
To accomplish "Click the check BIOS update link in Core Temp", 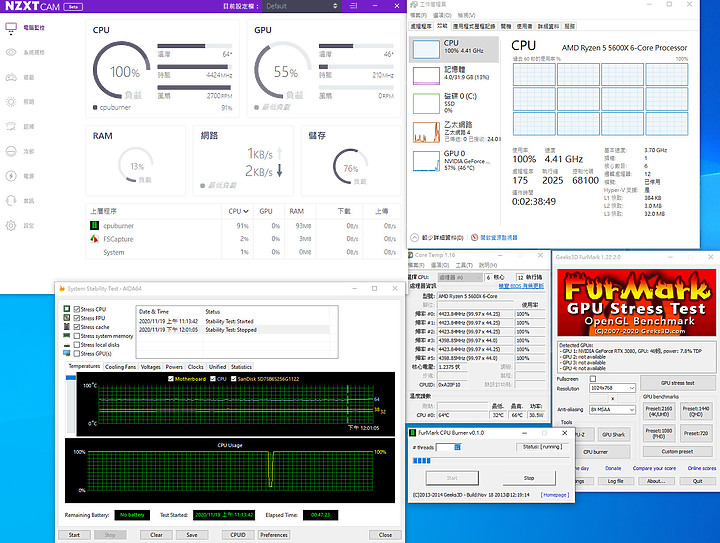I will point(521,286).
